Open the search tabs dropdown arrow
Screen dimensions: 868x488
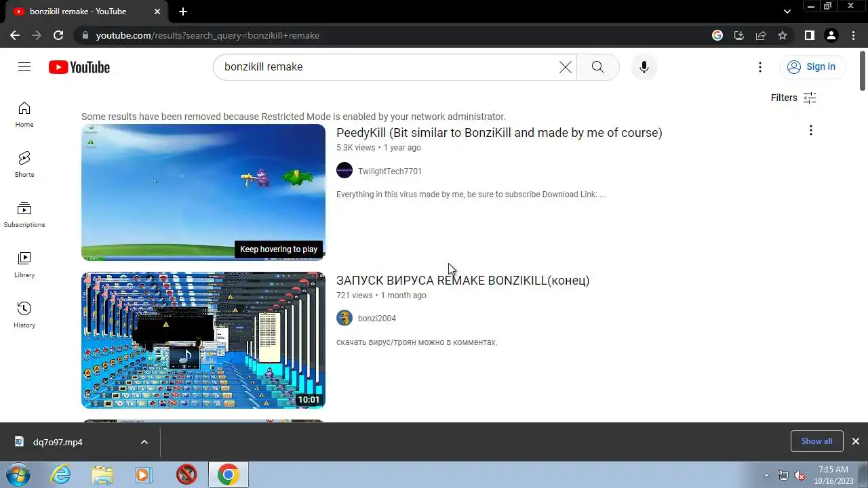tap(787, 12)
